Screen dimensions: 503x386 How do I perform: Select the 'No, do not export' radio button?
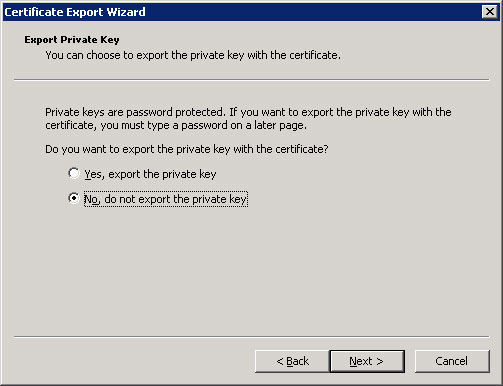(x=74, y=198)
